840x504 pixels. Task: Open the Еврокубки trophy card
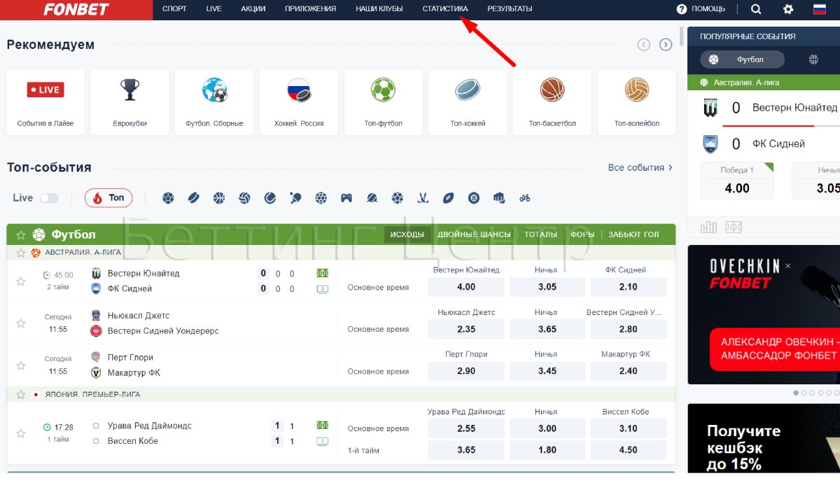pyautogui.click(x=130, y=102)
